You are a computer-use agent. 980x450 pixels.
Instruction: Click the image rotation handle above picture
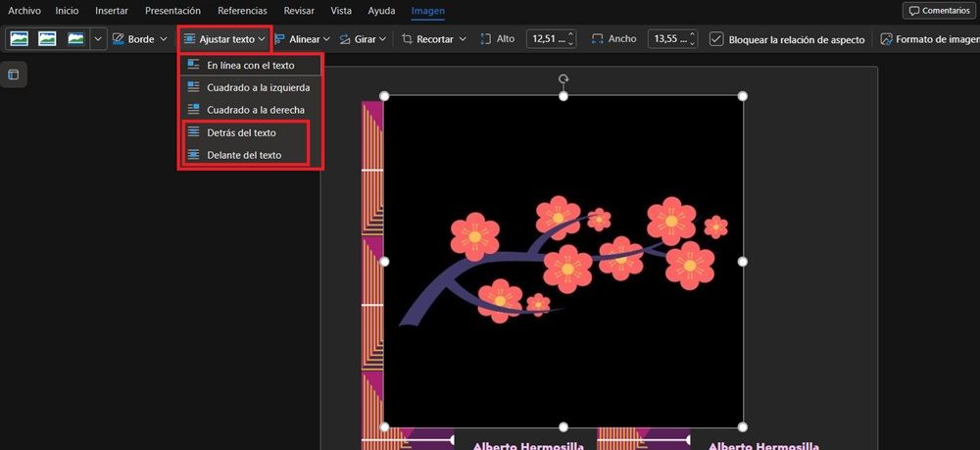(x=563, y=79)
